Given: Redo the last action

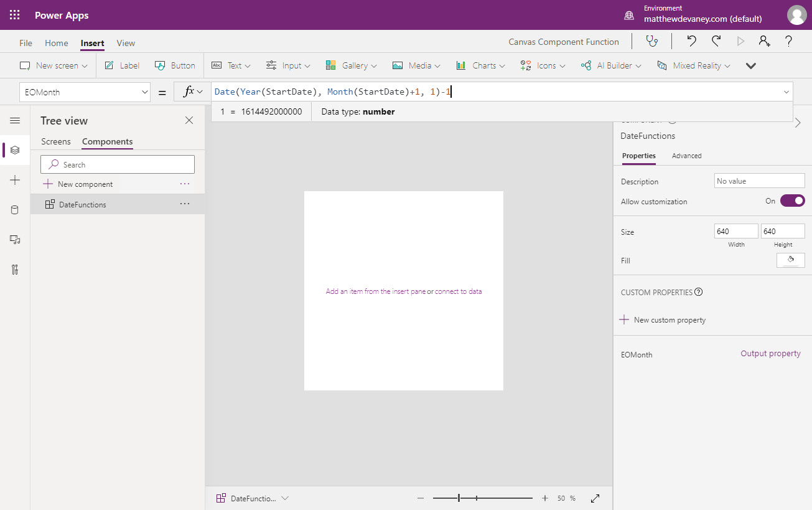Looking at the screenshot, I should click(716, 40).
